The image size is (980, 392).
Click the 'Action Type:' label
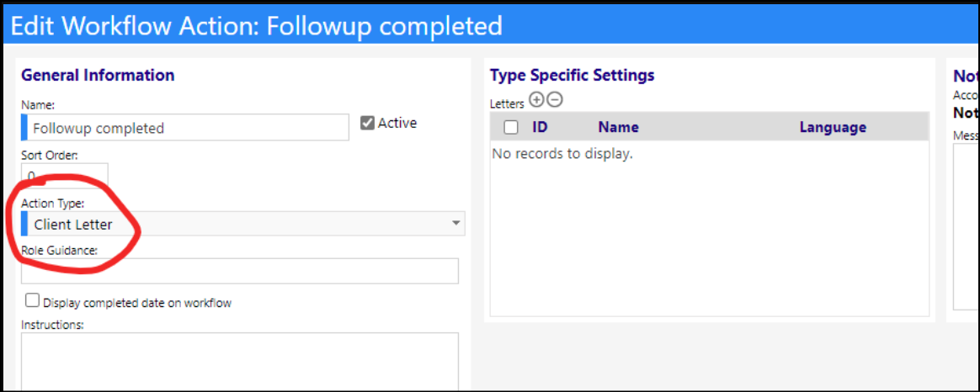pos(52,204)
